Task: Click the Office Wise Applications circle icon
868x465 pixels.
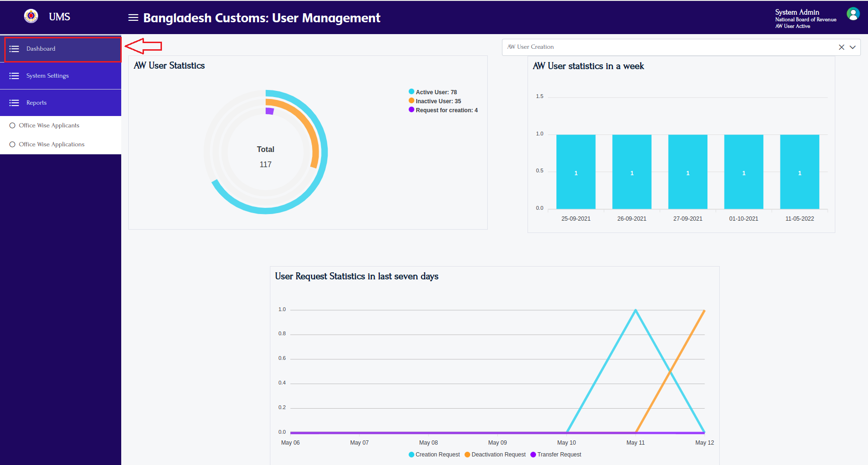Action: click(x=12, y=144)
